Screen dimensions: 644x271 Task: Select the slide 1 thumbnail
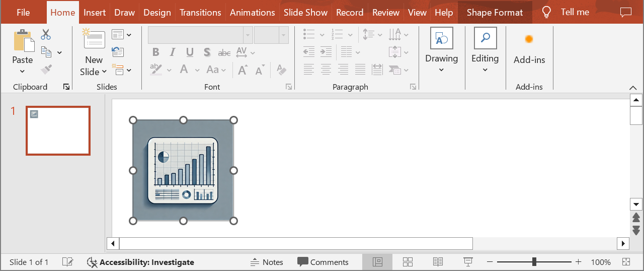click(58, 130)
